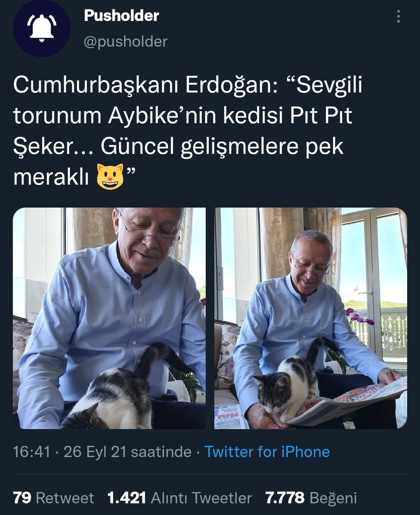Screen dimensions: 420x515
Task: Open the Twitter for iPhone source link
Action: (x=267, y=451)
